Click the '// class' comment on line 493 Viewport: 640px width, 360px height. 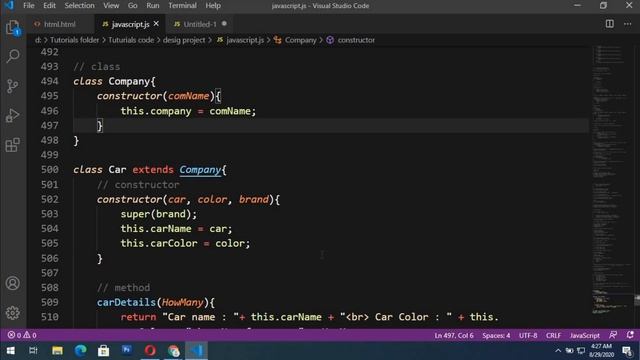pos(97,67)
